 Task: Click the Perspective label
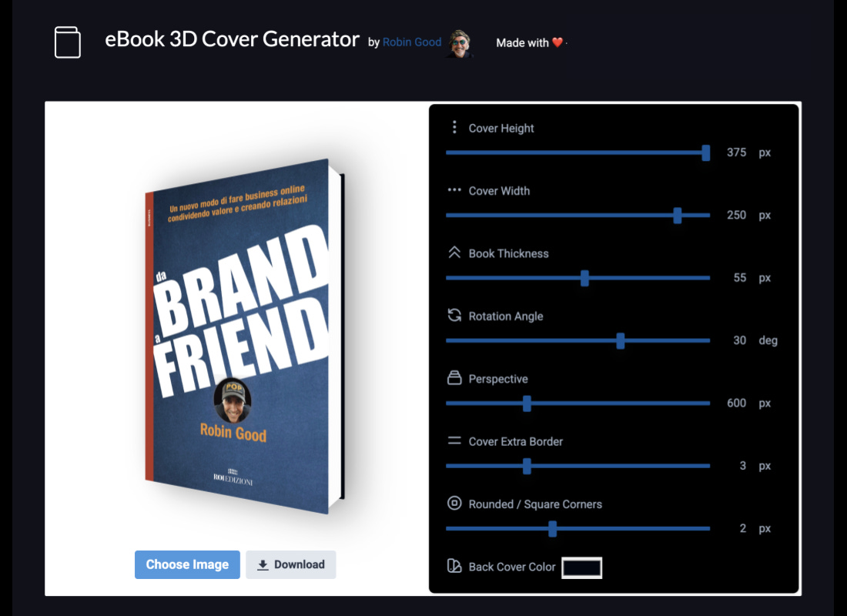498,379
